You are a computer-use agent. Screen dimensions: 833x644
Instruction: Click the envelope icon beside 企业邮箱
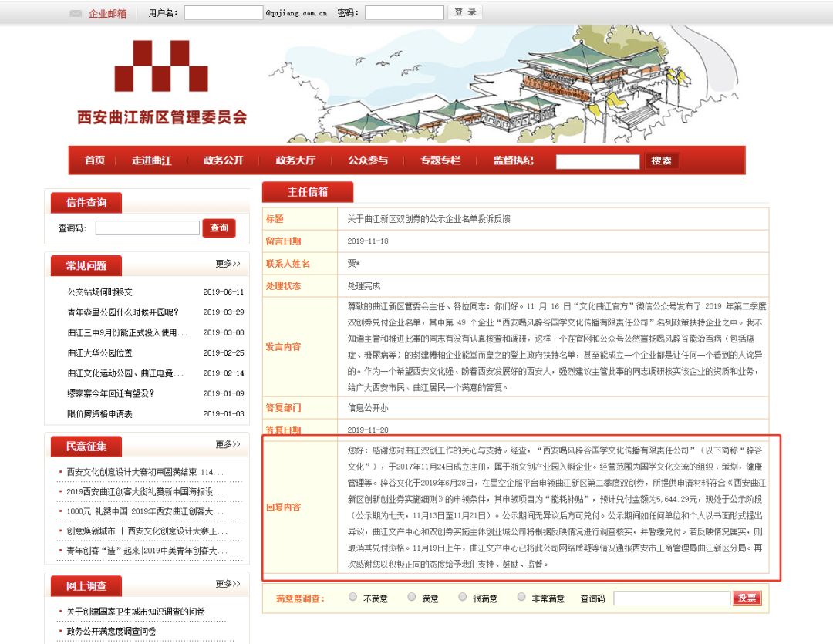76,13
